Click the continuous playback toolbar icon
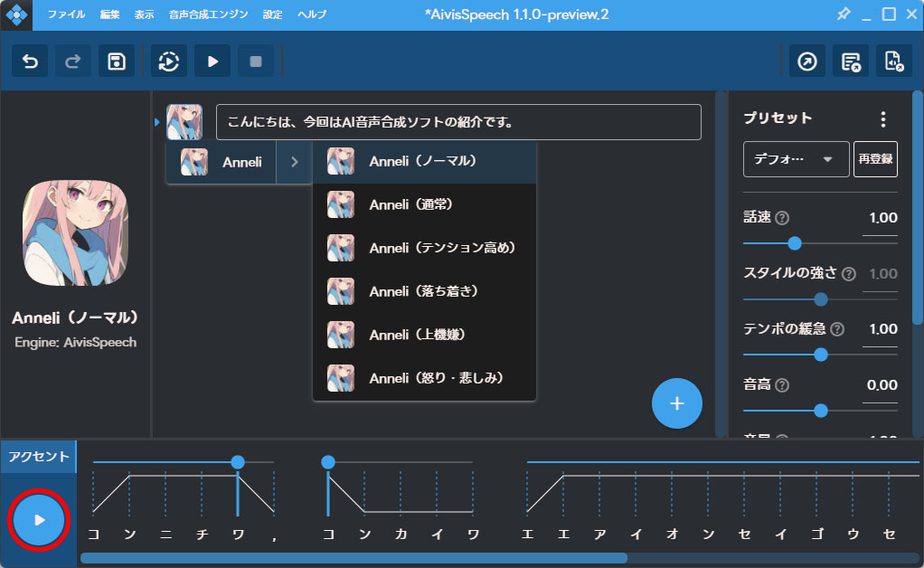924x568 pixels. pos(169,62)
